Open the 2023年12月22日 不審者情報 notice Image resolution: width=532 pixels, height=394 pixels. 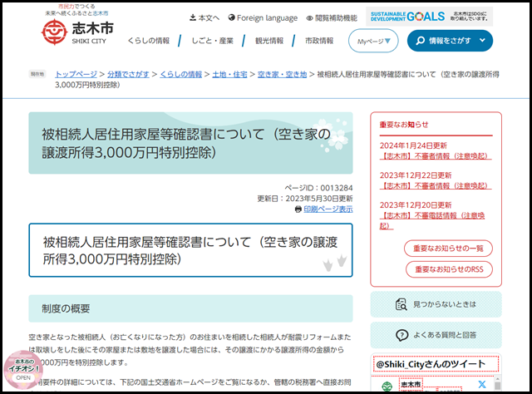[436, 185]
